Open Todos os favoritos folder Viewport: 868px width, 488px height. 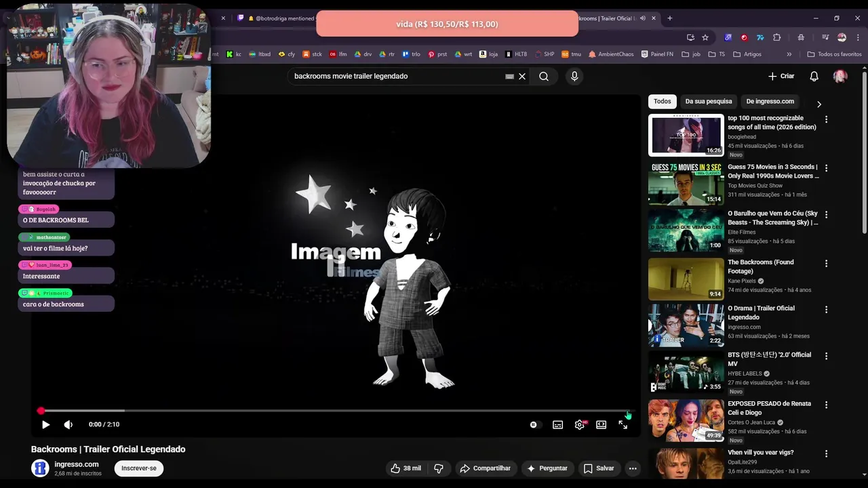[x=834, y=54]
